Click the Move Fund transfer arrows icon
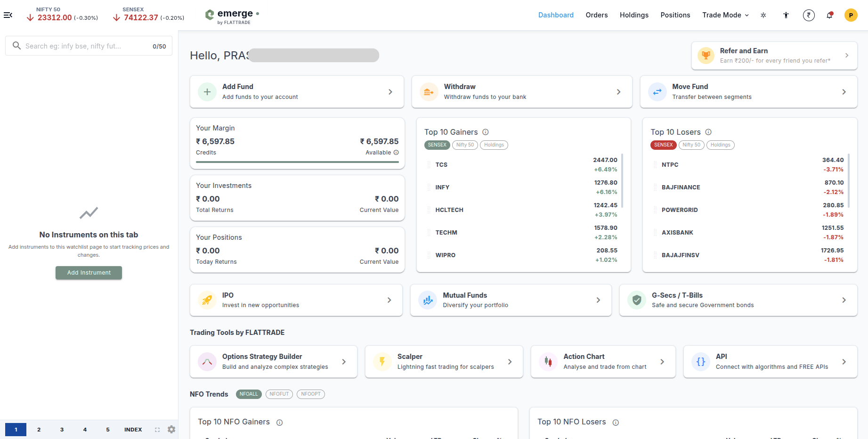This screenshot has height=439, width=868. point(657,92)
